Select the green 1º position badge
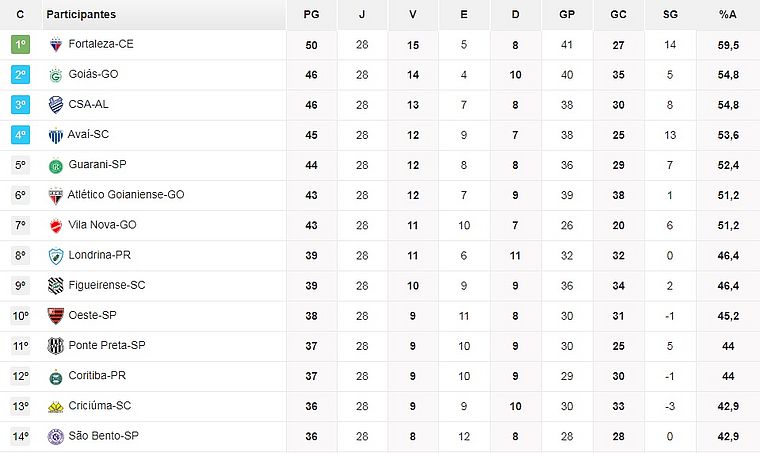760x453 pixels. point(21,45)
